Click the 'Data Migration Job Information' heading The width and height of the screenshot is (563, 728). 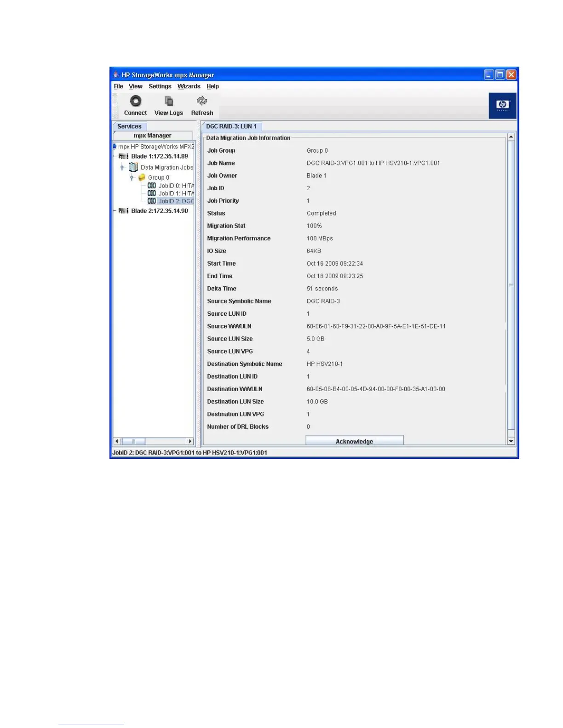[x=248, y=138]
